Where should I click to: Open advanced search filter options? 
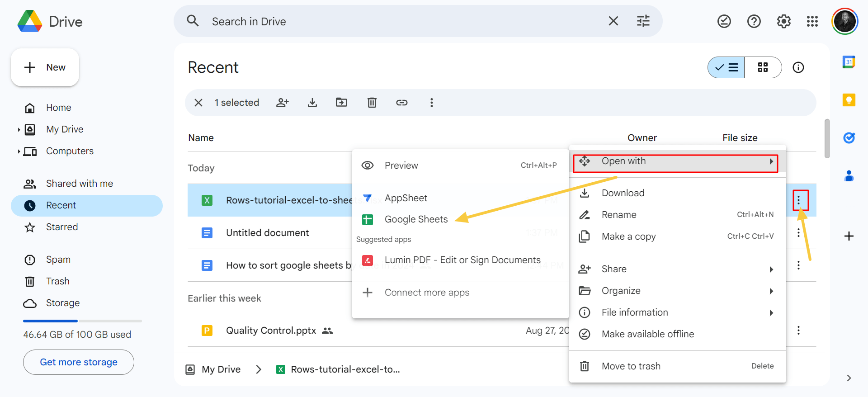click(x=643, y=21)
